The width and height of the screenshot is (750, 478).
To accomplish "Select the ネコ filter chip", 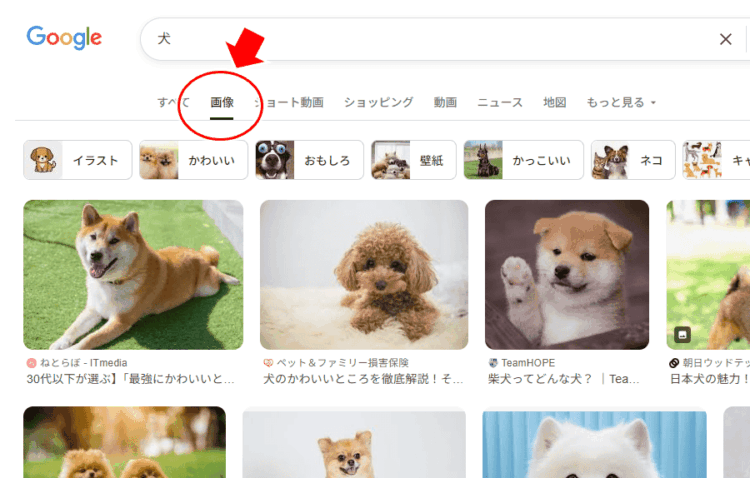I will pyautogui.click(x=633, y=160).
